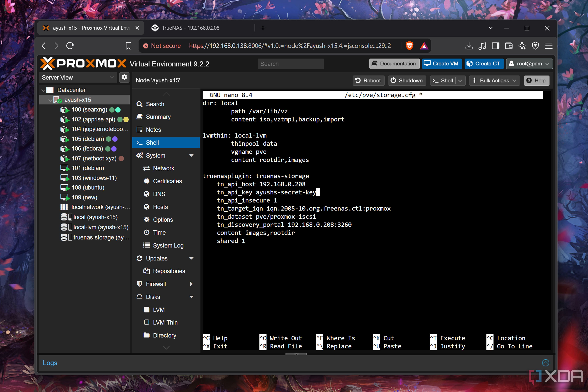Click the Brave Rewards triangle icon
The width and height of the screenshot is (588, 392).
tap(424, 46)
